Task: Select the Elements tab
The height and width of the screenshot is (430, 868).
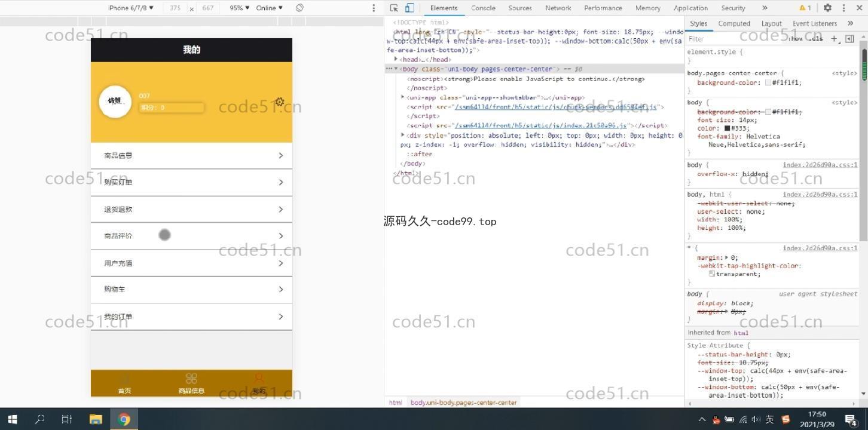Action: click(x=444, y=8)
